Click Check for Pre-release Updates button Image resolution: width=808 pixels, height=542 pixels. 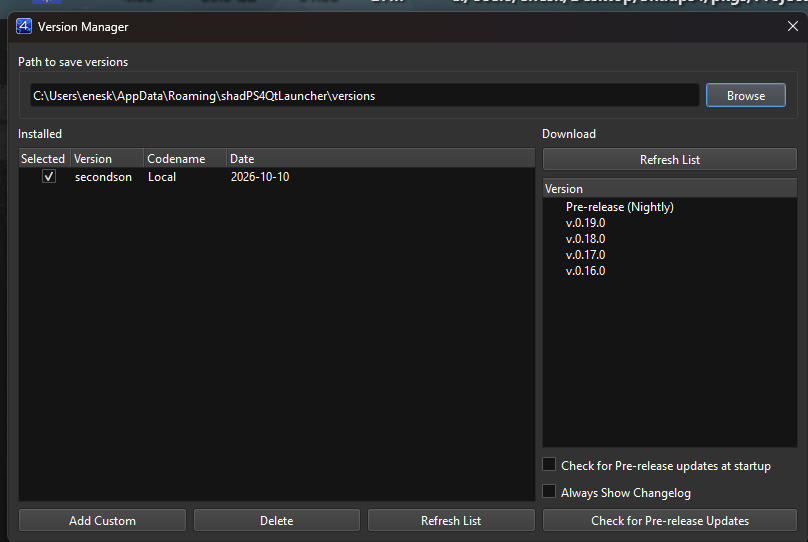pos(669,520)
